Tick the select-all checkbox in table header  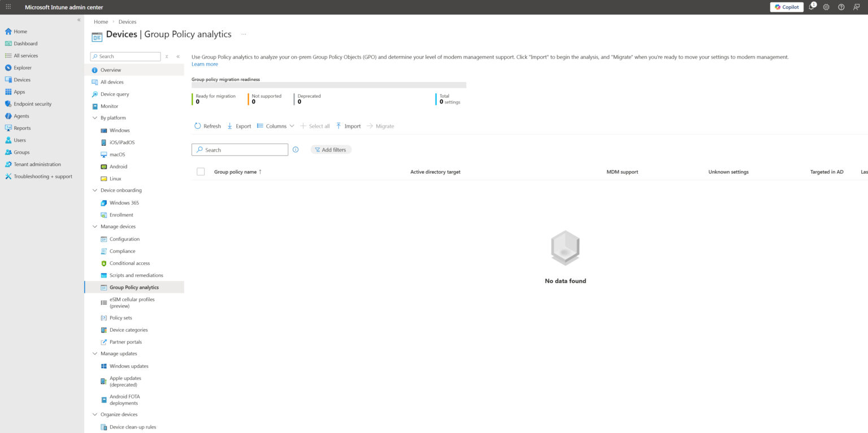coord(201,172)
